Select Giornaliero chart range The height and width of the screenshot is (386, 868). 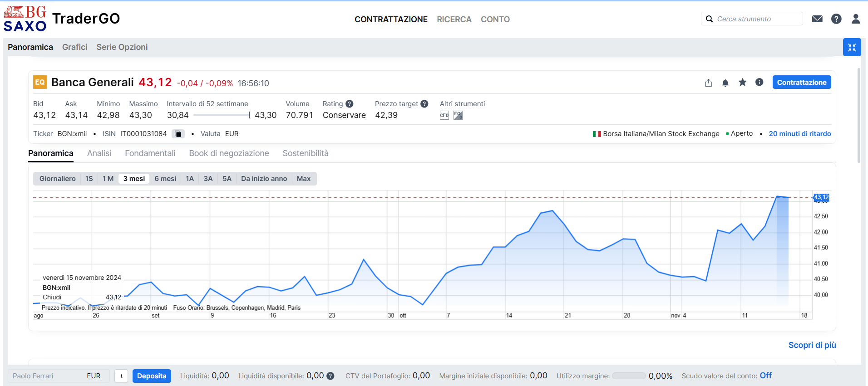58,179
